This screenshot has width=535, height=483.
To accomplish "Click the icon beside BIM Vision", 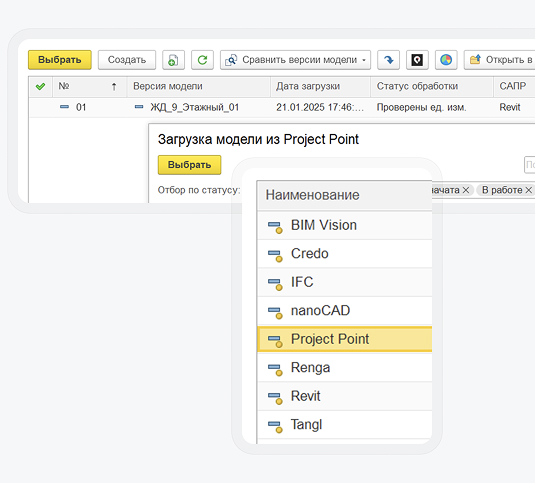I will click(x=275, y=227).
